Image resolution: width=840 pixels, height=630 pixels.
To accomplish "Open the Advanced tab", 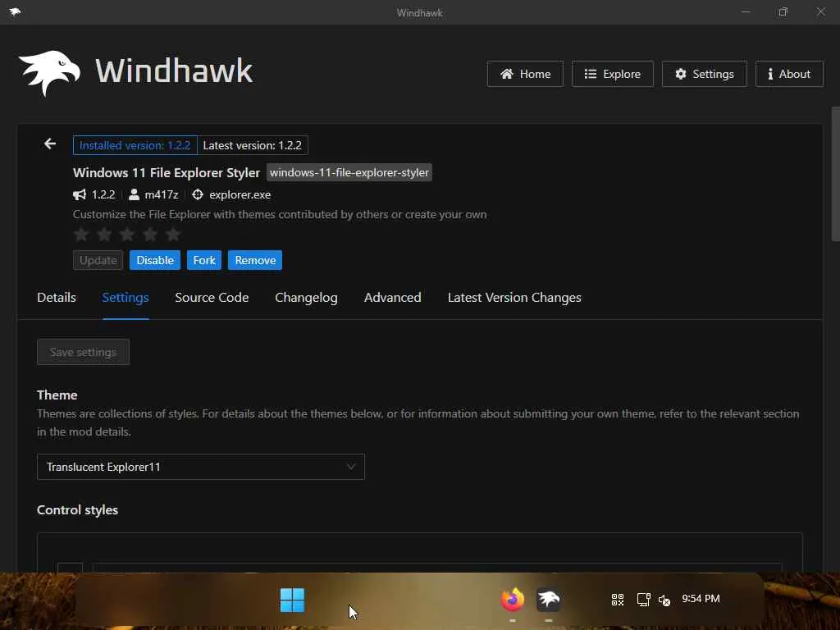I will (x=393, y=297).
